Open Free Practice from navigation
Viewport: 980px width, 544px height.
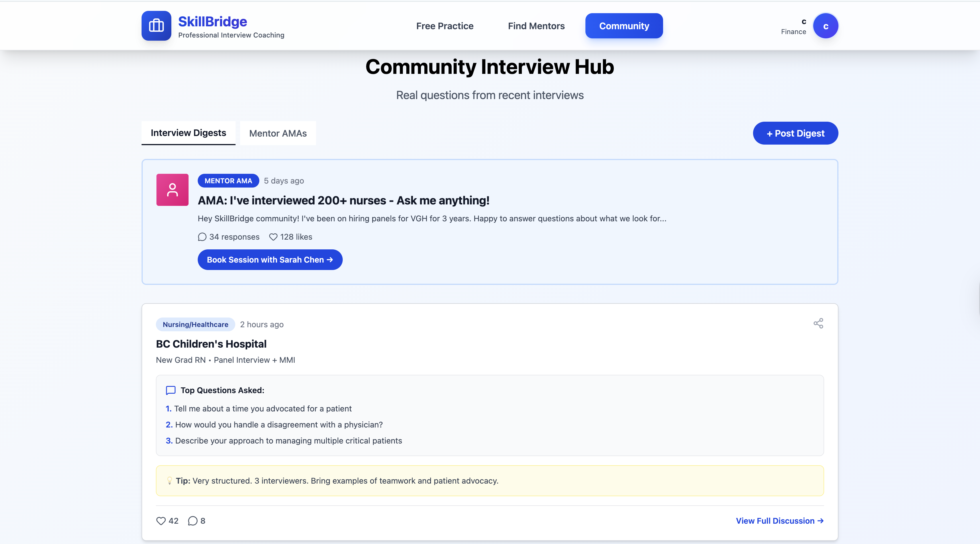coord(445,26)
